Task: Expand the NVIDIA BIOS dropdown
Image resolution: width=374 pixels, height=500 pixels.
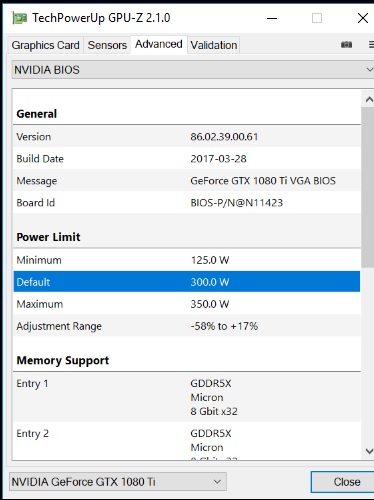Action: (x=193, y=70)
